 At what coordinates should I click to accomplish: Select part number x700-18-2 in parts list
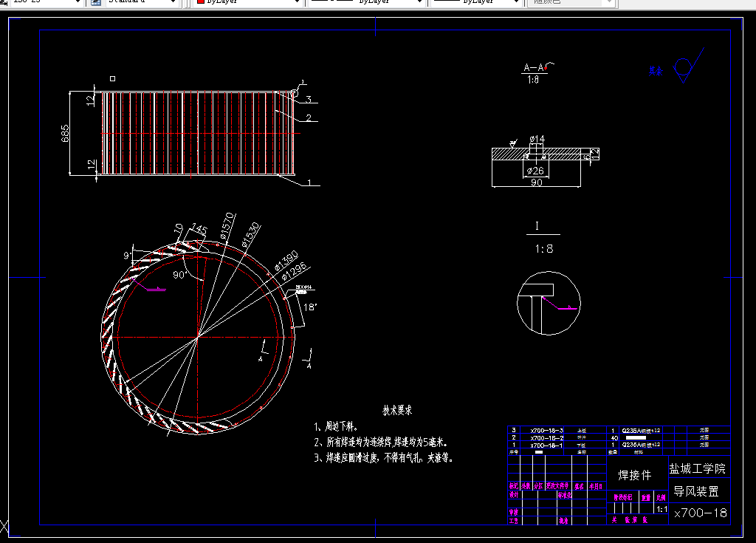(x=546, y=438)
